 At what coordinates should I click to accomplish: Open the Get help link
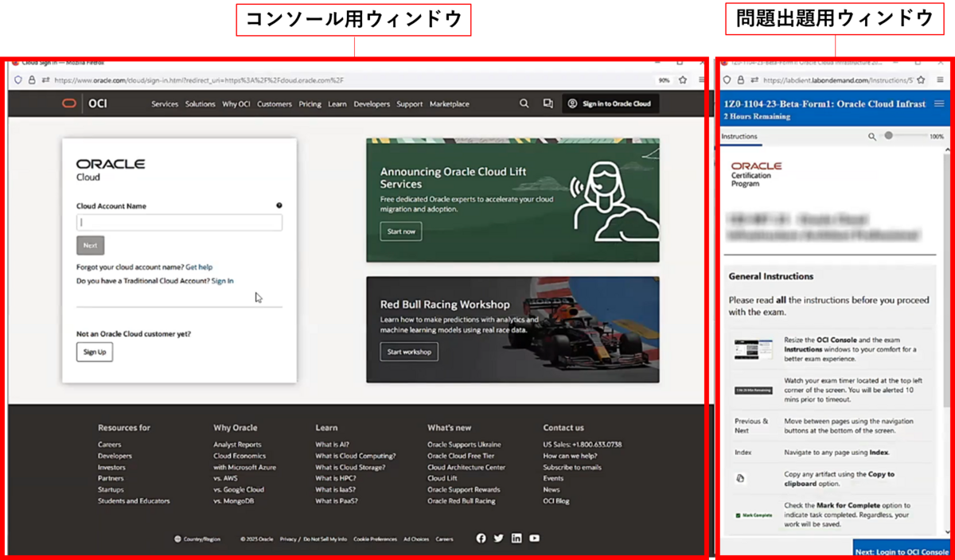199,267
